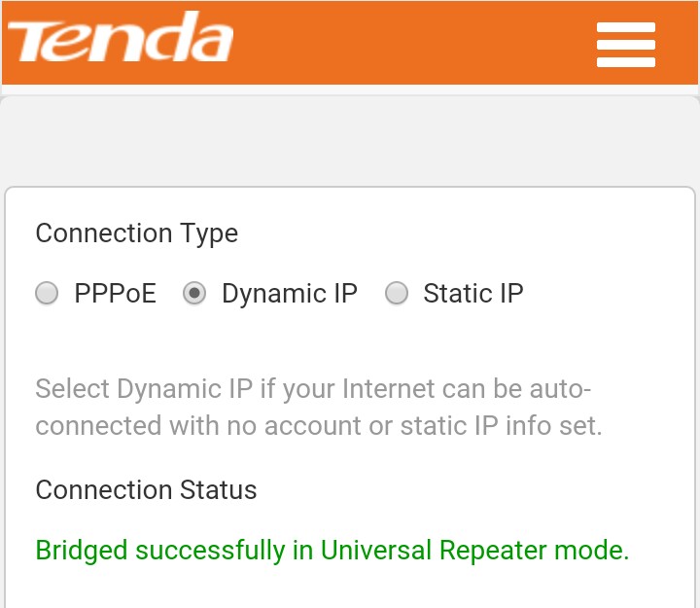Click the words Universal Repeater in status
The width and height of the screenshot is (700, 608).
point(434,550)
